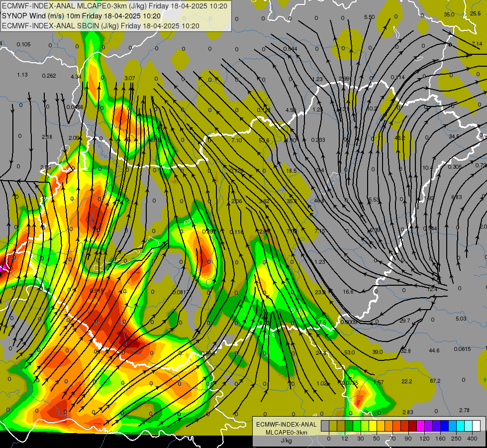This screenshot has height=448, width=487.
Task: Click the ECMWF-INDEX-ANAL MLCAPE0-3km title line
Action: pyautogui.click(x=114, y=6)
